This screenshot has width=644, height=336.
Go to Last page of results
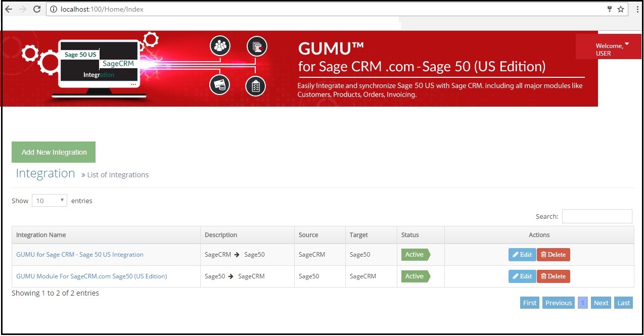[x=624, y=303]
